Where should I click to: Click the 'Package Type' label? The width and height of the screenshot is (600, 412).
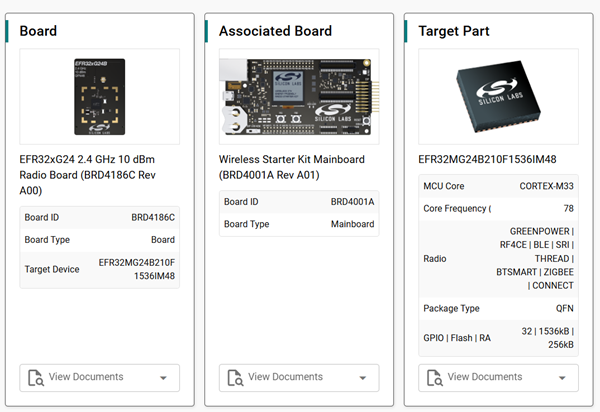coord(451,308)
